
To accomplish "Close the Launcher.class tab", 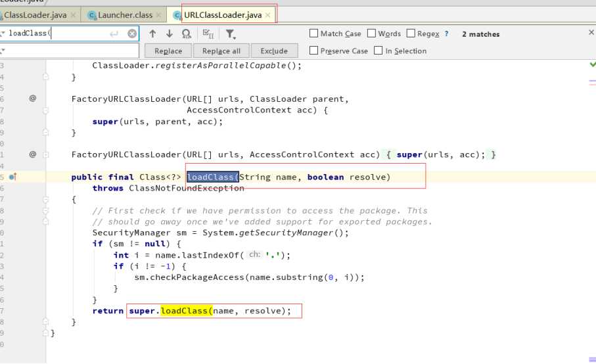I will (x=158, y=15).
